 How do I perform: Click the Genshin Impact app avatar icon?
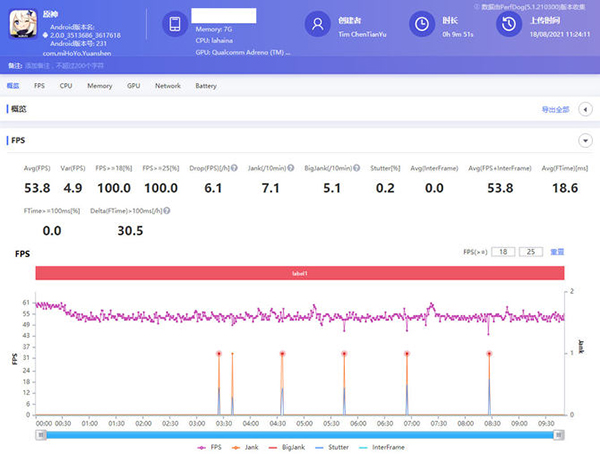tap(21, 24)
